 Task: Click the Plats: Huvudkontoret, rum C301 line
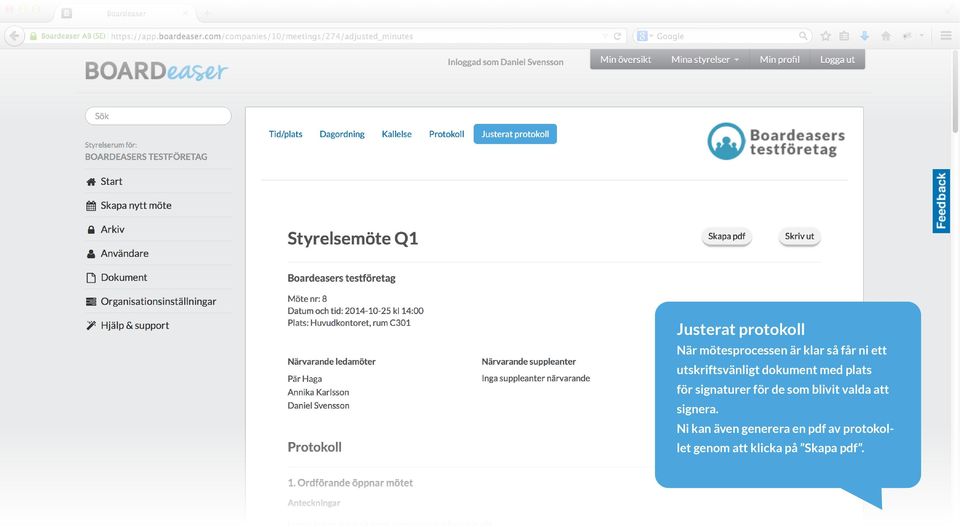point(349,323)
